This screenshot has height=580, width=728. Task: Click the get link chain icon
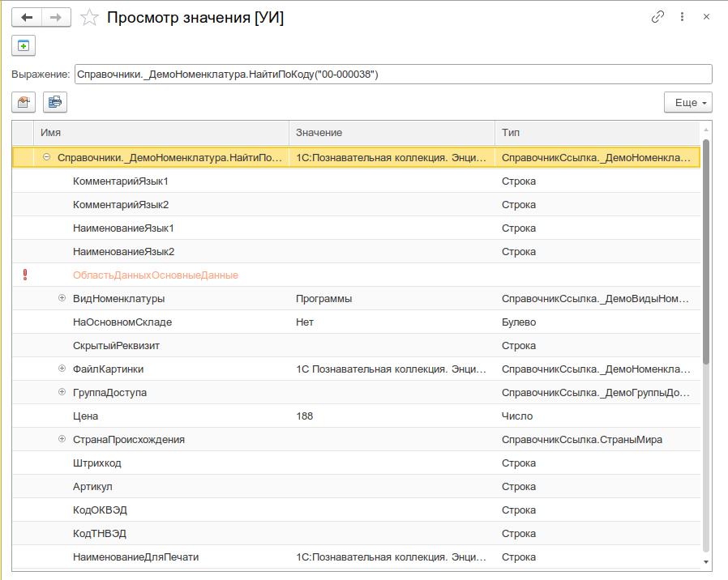pyautogui.click(x=657, y=17)
